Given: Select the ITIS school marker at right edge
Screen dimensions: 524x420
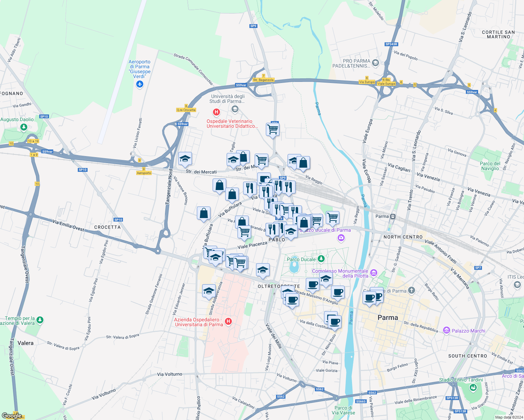Looking at the screenshot, I should tap(517, 285).
